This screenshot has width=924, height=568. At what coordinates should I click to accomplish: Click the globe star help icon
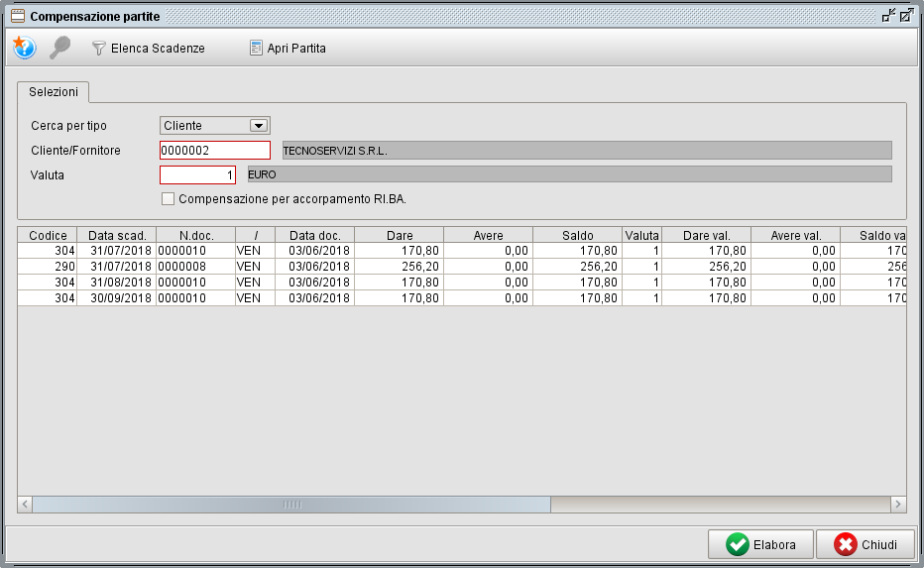point(24,48)
